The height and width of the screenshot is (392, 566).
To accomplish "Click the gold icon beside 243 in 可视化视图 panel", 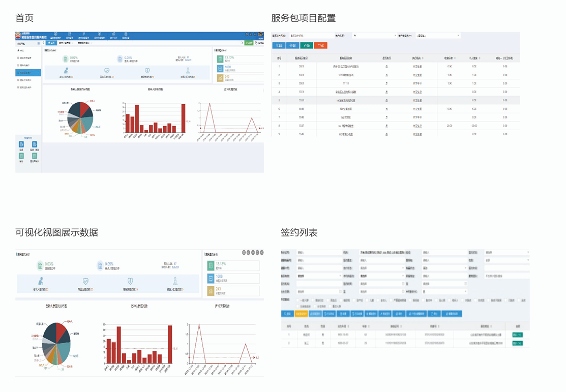I will (x=211, y=291).
